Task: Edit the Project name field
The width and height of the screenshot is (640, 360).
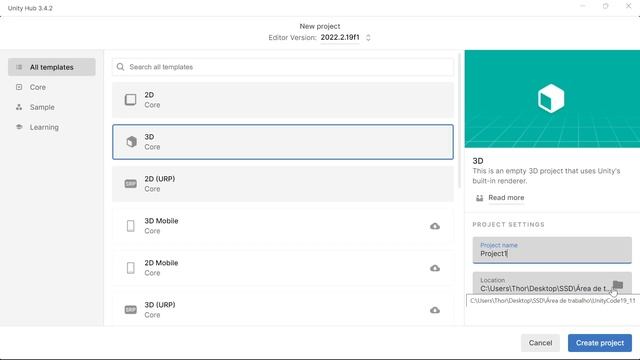Action: coord(552,250)
